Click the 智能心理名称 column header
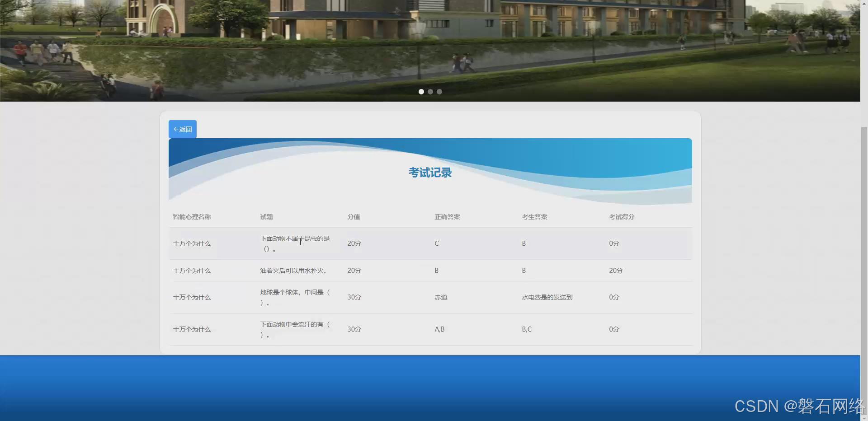The height and width of the screenshot is (421, 868). 192,217
